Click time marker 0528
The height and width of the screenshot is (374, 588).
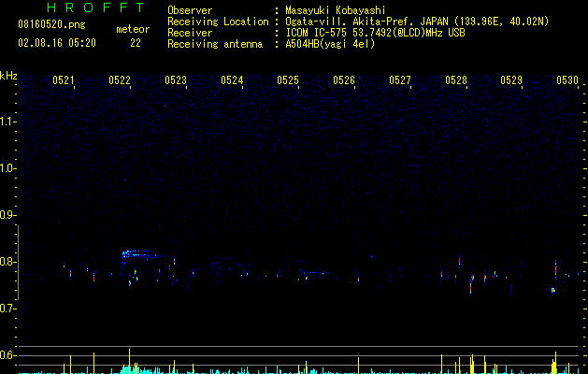coord(456,80)
